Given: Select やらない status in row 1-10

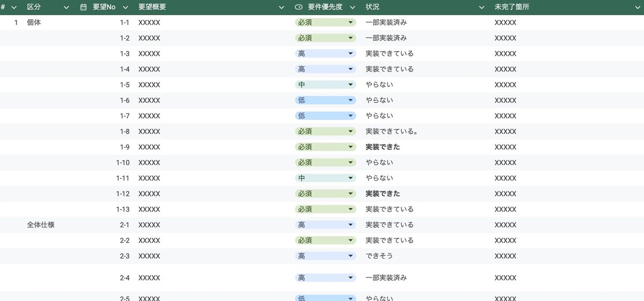Looking at the screenshot, I should (x=379, y=163).
